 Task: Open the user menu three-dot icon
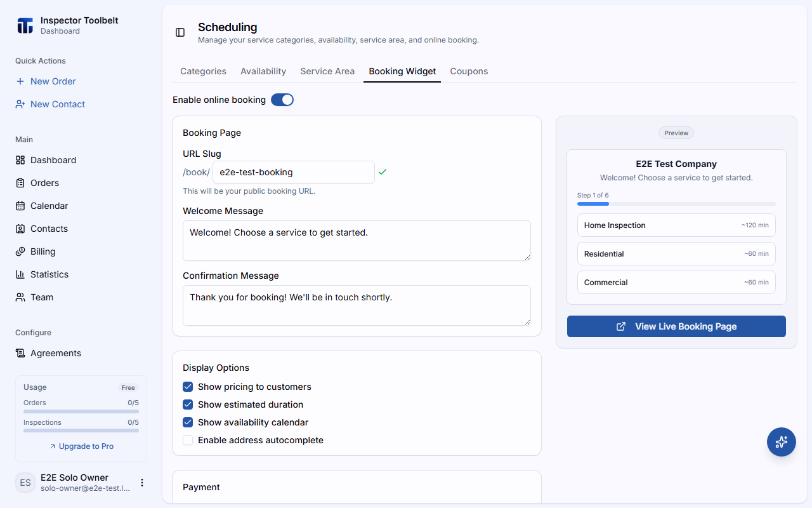coord(142,483)
